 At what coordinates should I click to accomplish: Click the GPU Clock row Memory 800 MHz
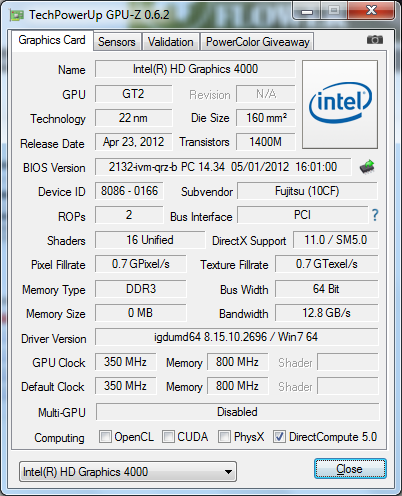tap(237, 362)
